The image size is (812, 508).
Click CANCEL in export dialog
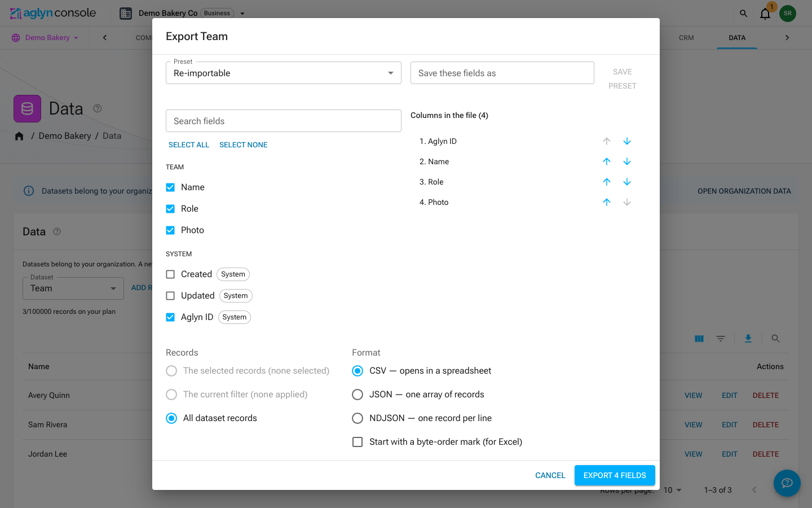coord(550,475)
